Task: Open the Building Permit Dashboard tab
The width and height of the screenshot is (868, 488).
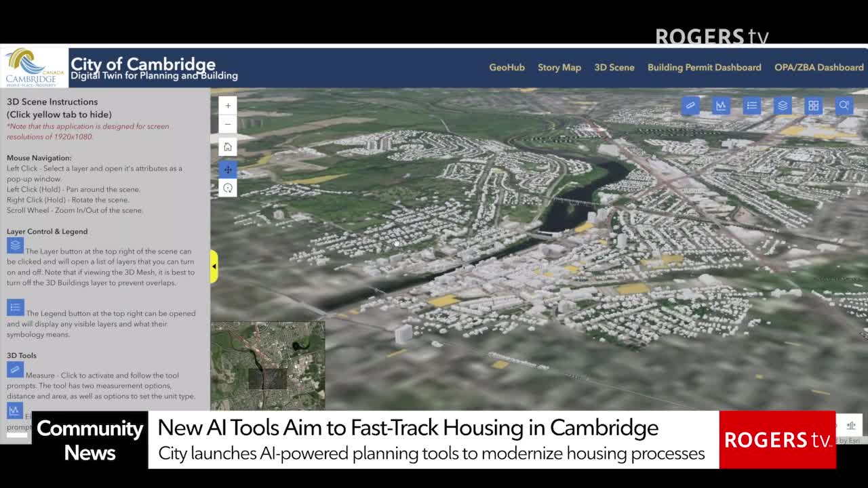Action: [705, 67]
